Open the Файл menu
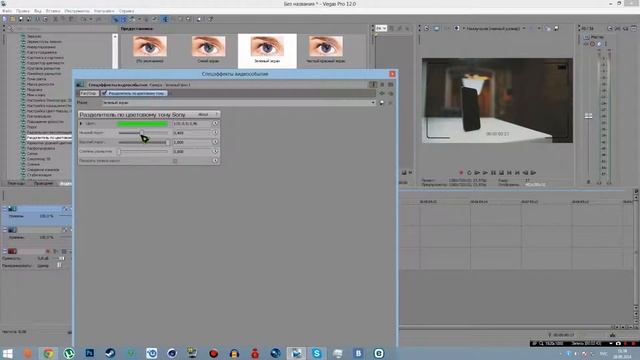Viewport: 640px width, 360px height. pyautogui.click(x=7, y=11)
